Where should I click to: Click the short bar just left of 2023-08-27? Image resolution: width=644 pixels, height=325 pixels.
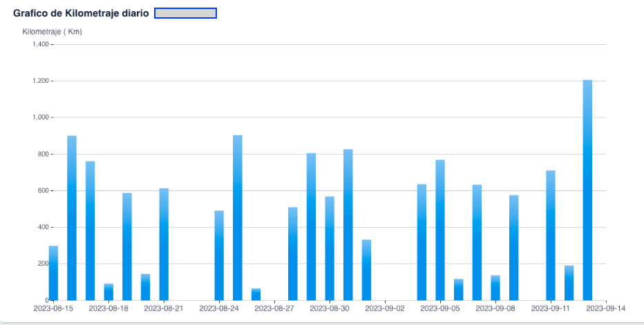click(x=256, y=294)
